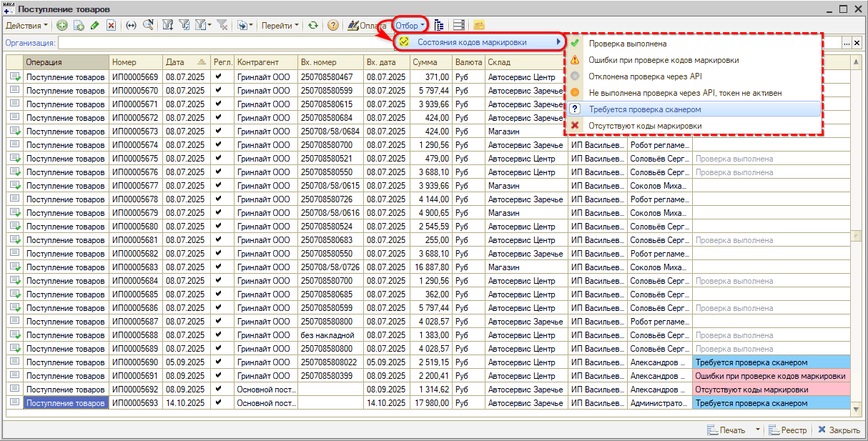
Task: Click the green Refresh arrows icon
Action: (x=312, y=26)
